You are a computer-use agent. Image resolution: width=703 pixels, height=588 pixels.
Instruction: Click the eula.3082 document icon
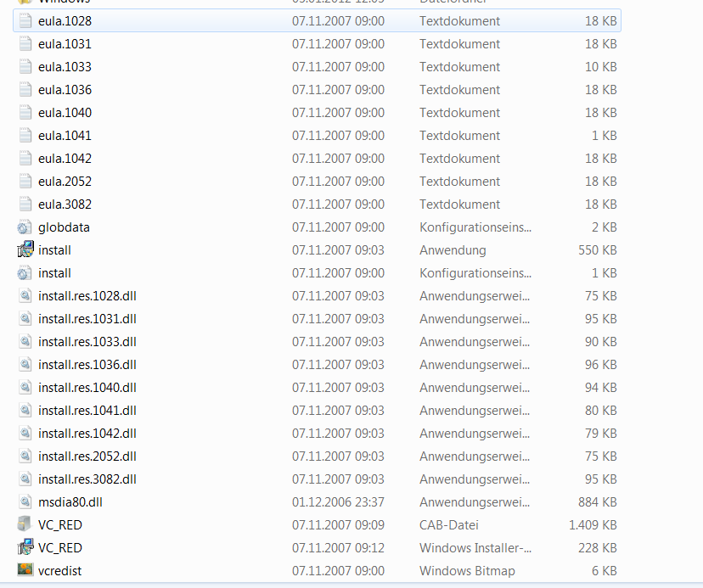point(25,204)
